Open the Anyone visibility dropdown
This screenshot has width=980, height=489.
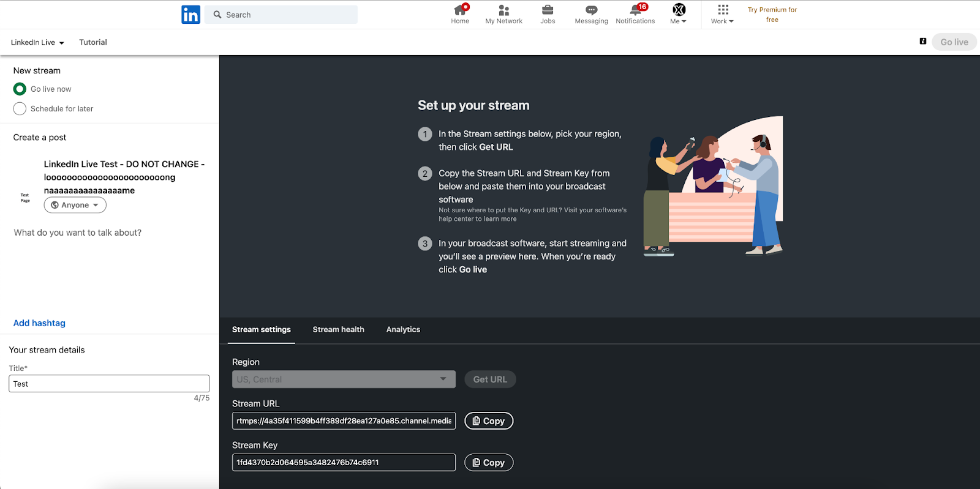(75, 205)
